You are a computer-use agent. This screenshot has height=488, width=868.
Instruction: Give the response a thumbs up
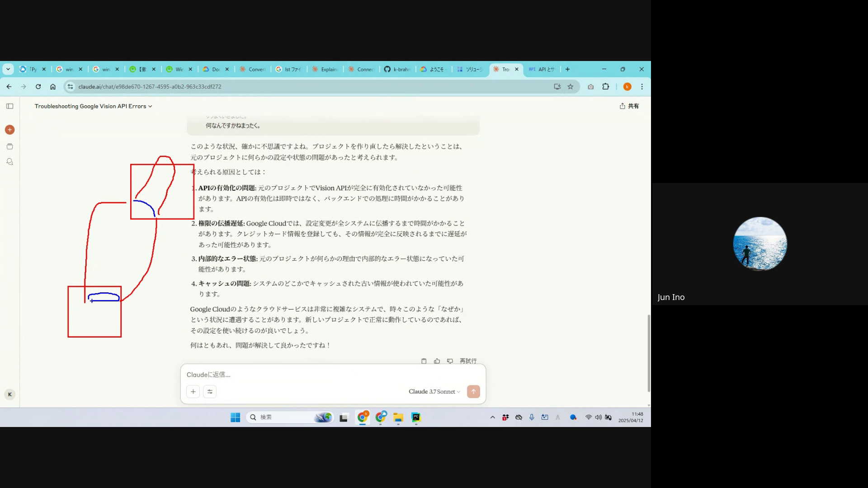pos(437,361)
